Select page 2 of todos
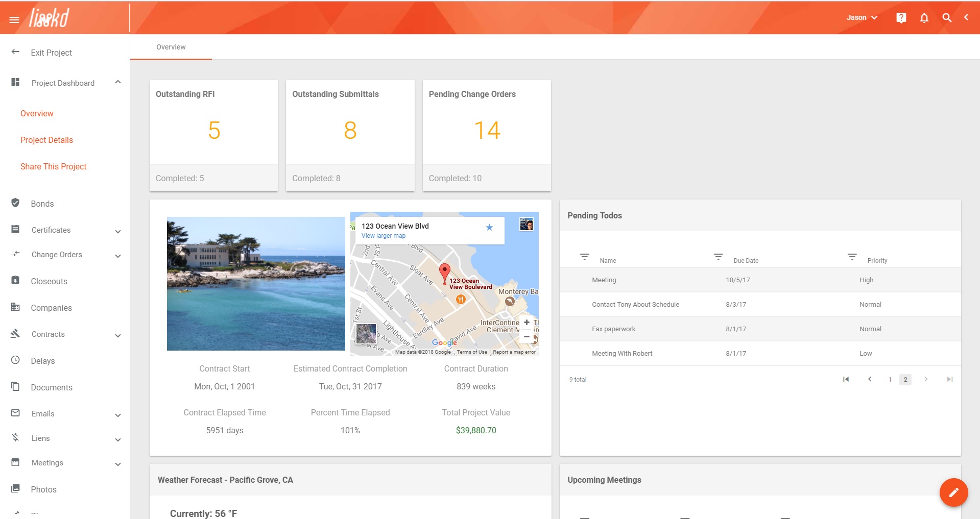This screenshot has width=980, height=519. 905,380
